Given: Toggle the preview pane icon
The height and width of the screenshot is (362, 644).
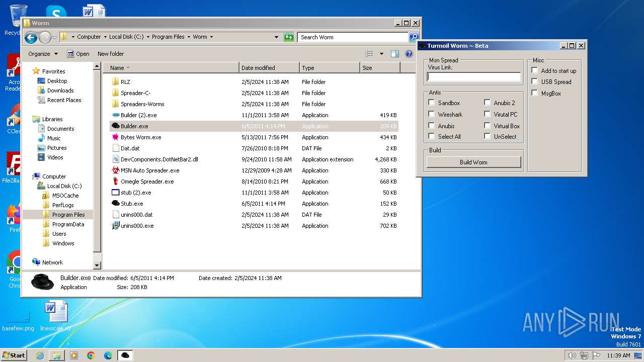Looking at the screenshot, I should pos(395,54).
